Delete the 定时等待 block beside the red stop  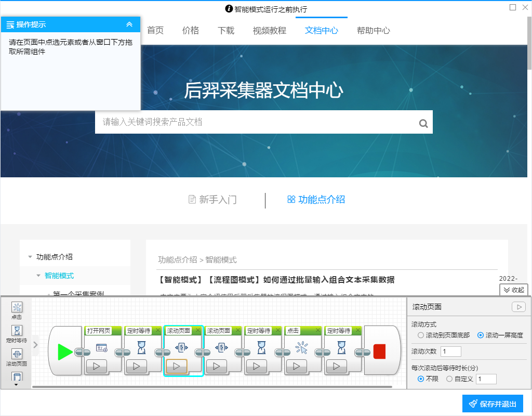tap(358, 330)
